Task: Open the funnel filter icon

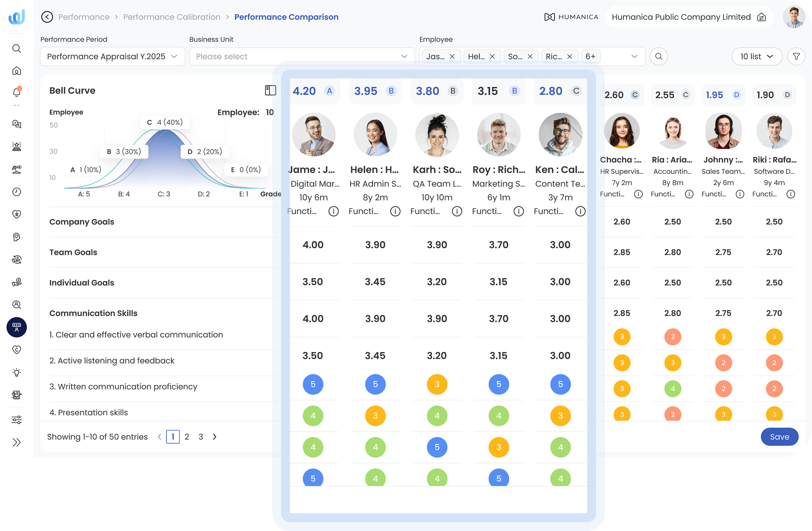Action: pos(796,57)
